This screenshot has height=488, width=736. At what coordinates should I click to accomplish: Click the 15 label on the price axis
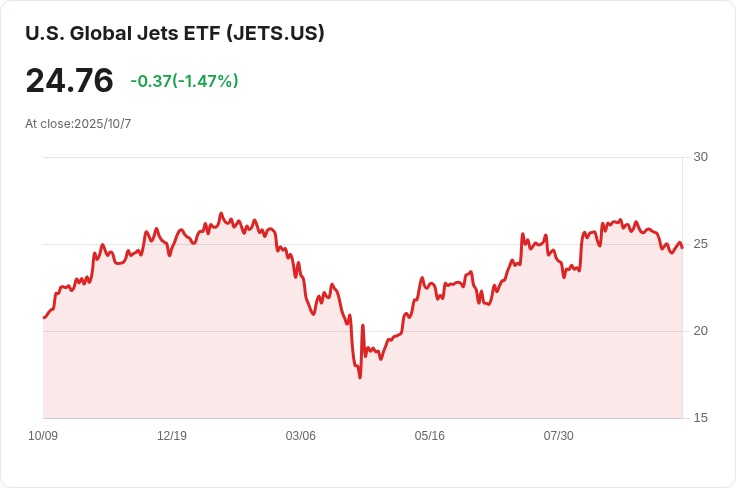pyautogui.click(x=700, y=418)
